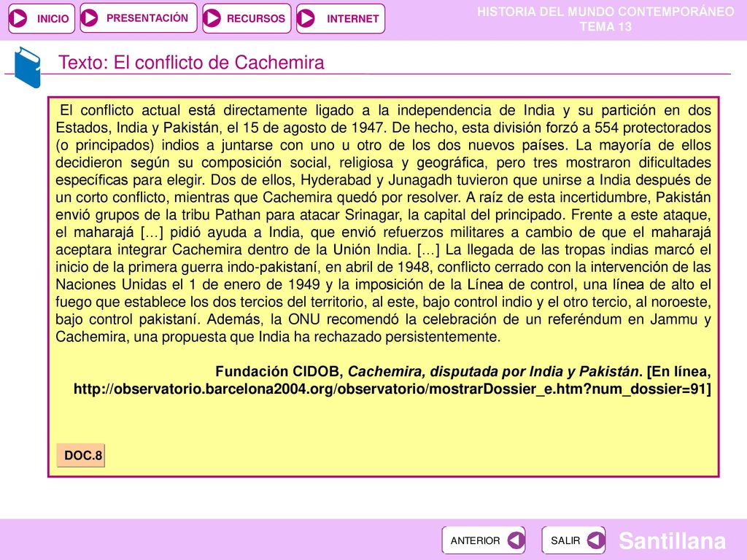
Task: Click the left arrow icon on SALIR
Action: 595,540
